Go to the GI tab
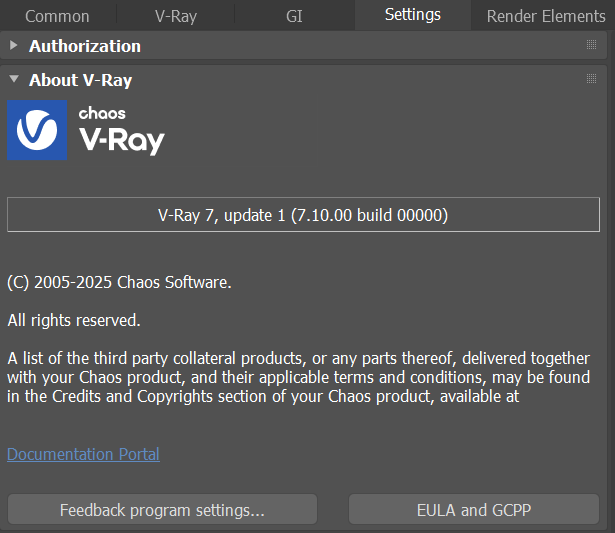Screen dimensions: 615x533 pos(294,16)
